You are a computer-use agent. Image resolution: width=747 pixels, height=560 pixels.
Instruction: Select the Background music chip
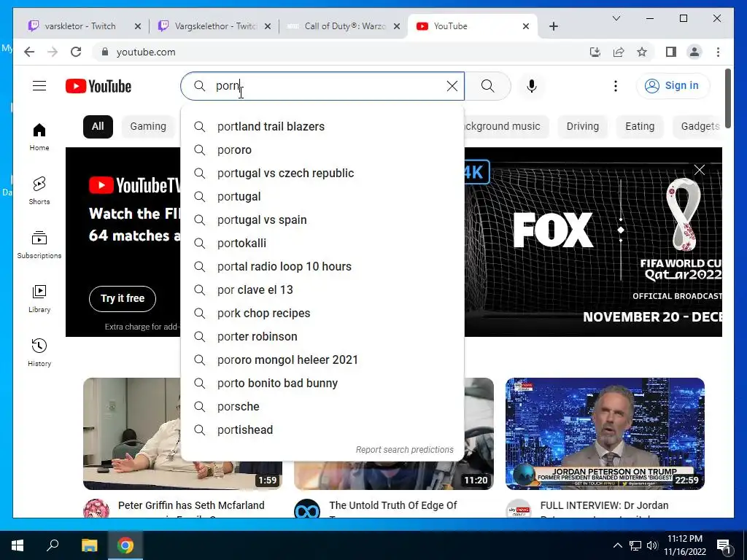click(x=506, y=126)
